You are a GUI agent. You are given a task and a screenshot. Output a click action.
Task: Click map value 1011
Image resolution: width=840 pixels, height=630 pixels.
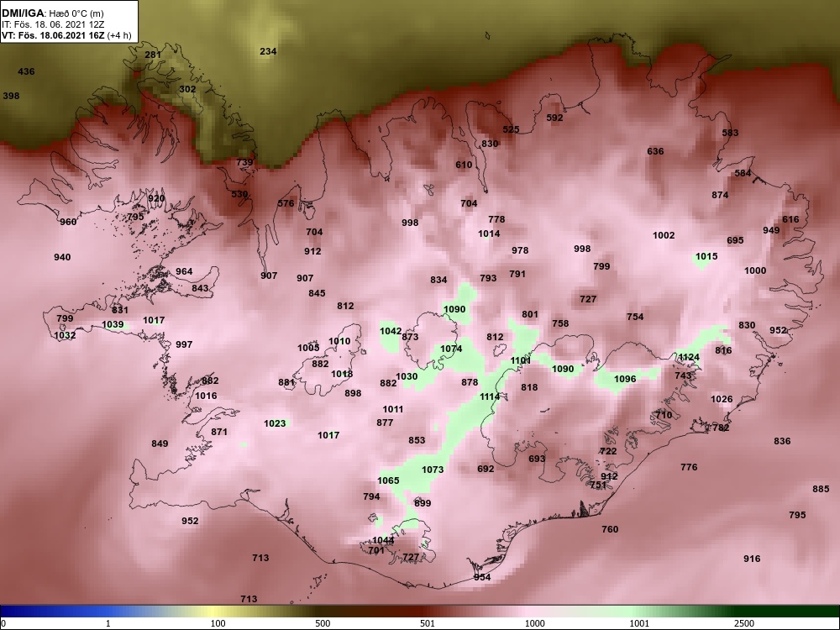point(392,409)
